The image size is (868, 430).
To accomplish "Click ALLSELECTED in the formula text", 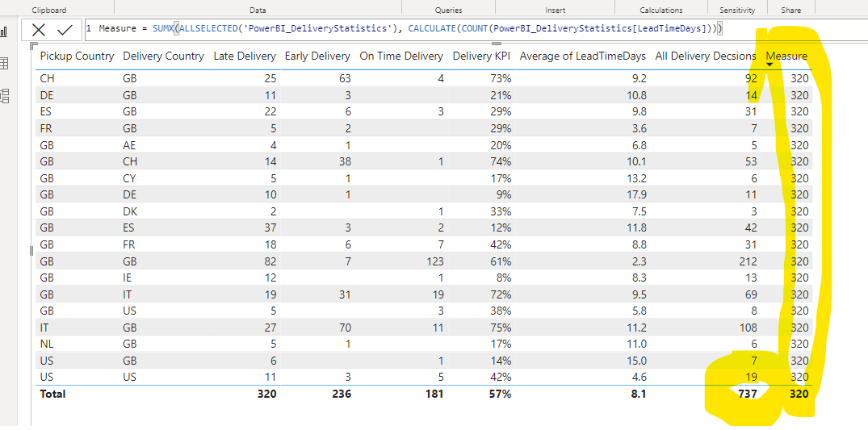I will click(x=207, y=29).
